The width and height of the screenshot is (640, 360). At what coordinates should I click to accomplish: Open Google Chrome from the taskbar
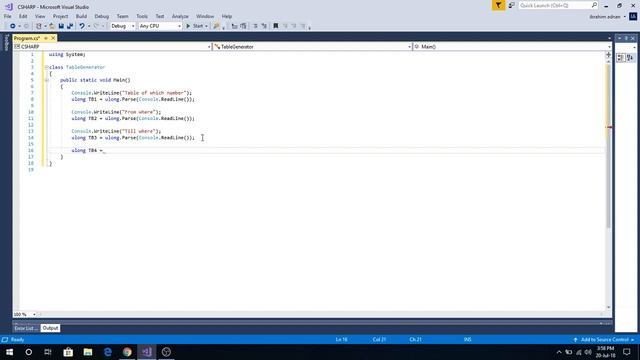tap(127, 352)
